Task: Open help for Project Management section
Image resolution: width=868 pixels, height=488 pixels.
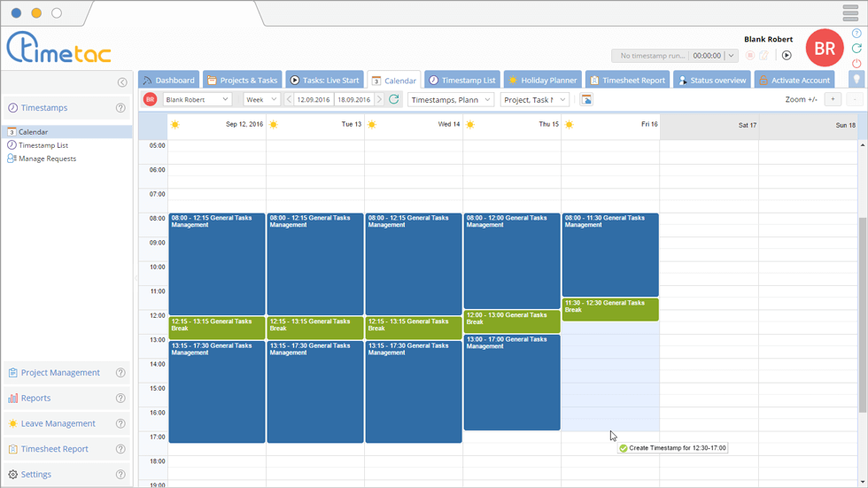Action: 120,373
